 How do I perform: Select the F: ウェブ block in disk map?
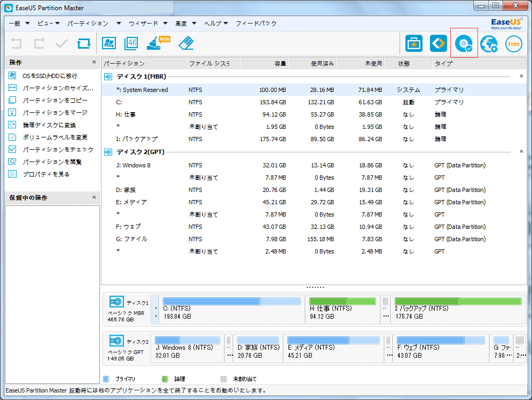(x=441, y=348)
